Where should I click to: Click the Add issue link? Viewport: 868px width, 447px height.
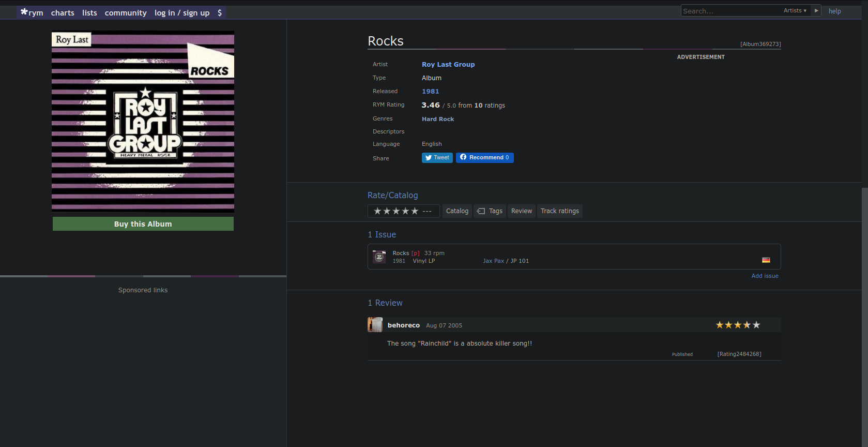[765, 276]
